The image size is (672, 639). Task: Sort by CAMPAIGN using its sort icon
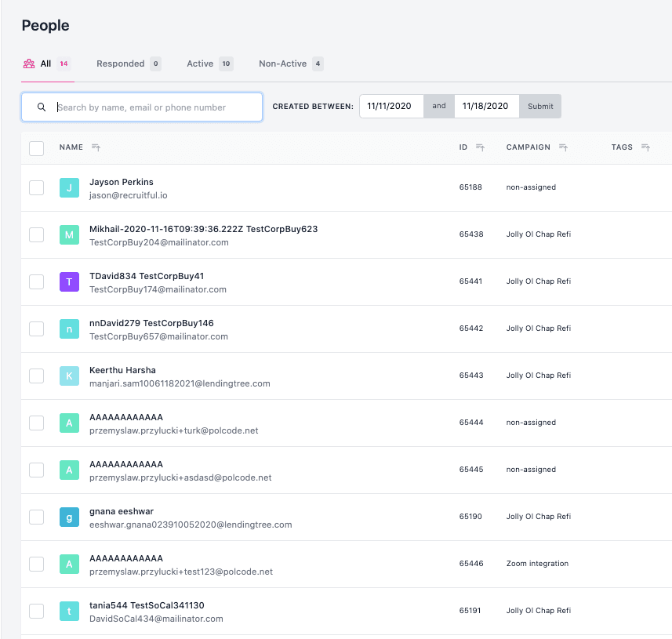pyautogui.click(x=563, y=147)
